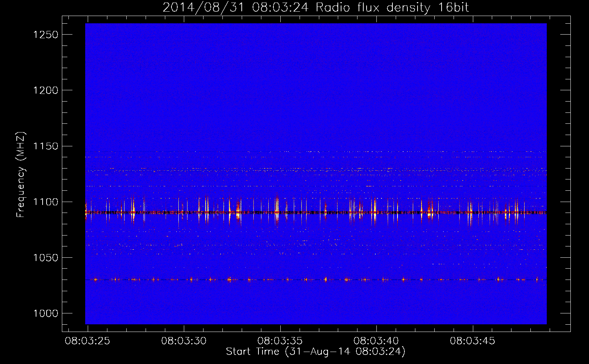Click the 1250 frequency tick label
This screenshot has width=589, height=364.
46,35
